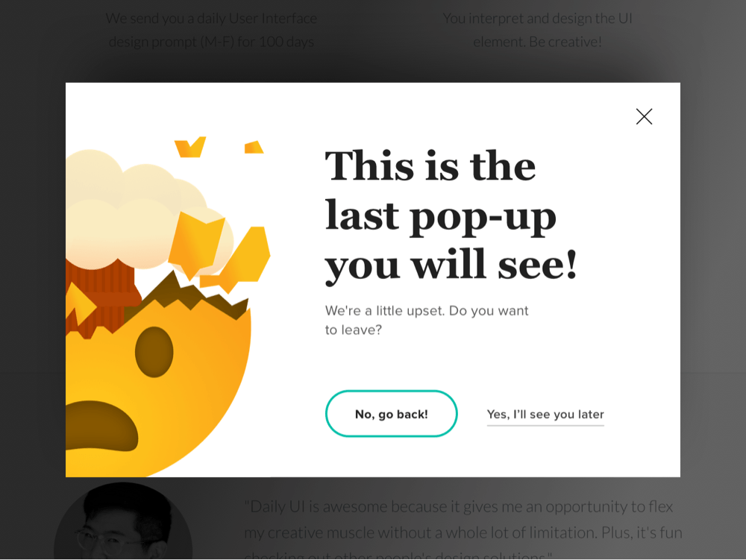746x560 pixels.
Task: Select the "This is the last pop-up" heading
Action: pyautogui.click(x=451, y=215)
